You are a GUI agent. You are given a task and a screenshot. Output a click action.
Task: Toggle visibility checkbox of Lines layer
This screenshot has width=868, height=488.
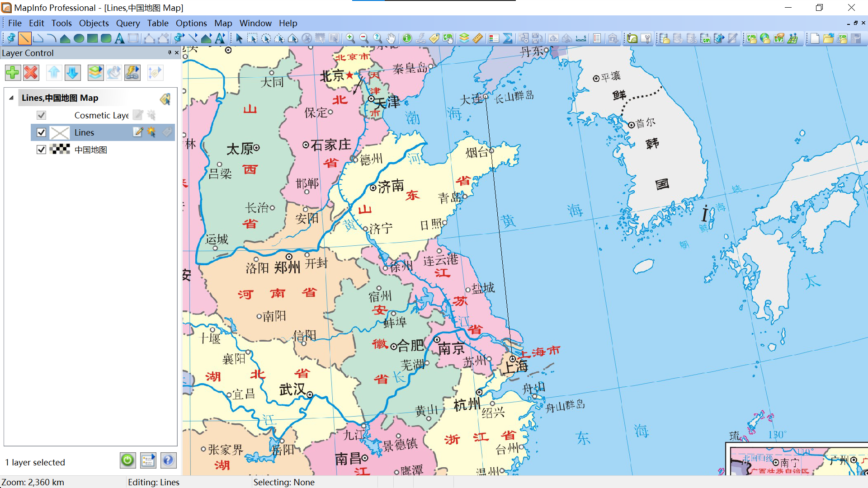click(41, 132)
